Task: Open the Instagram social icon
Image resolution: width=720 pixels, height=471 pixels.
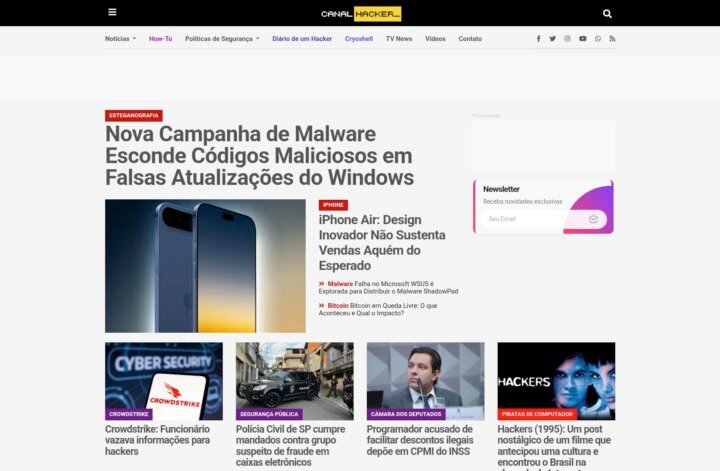Action: point(568,39)
